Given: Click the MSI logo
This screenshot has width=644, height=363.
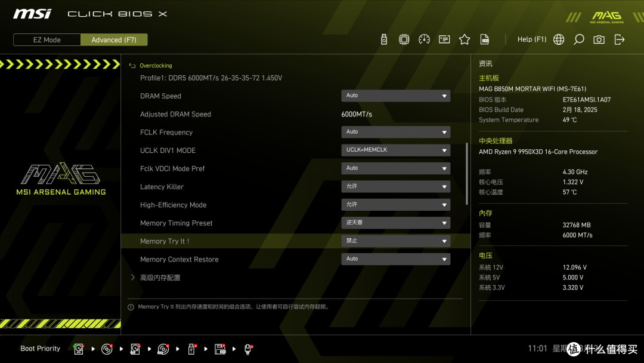Looking at the screenshot, I should tap(32, 14).
